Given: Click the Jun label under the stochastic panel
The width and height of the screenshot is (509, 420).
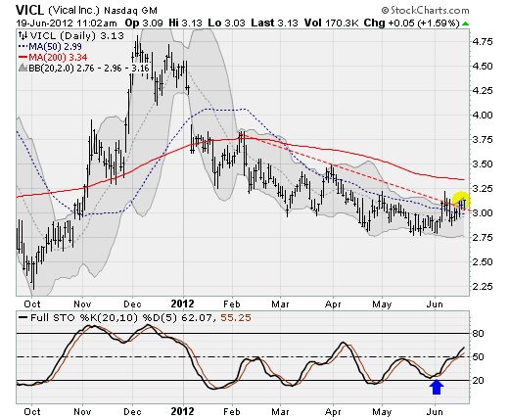Looking at the screenshot, I should point(435,412).
